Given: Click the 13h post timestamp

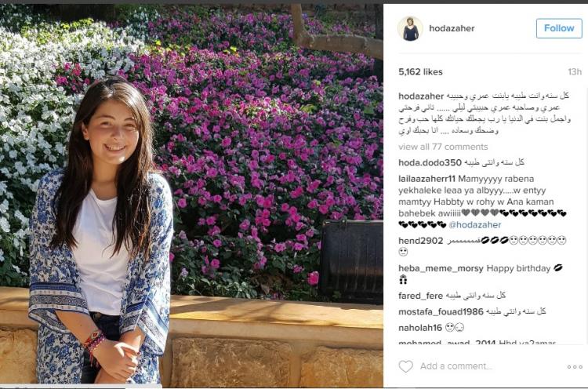Looking at the screenshot, I should point(575,71).
